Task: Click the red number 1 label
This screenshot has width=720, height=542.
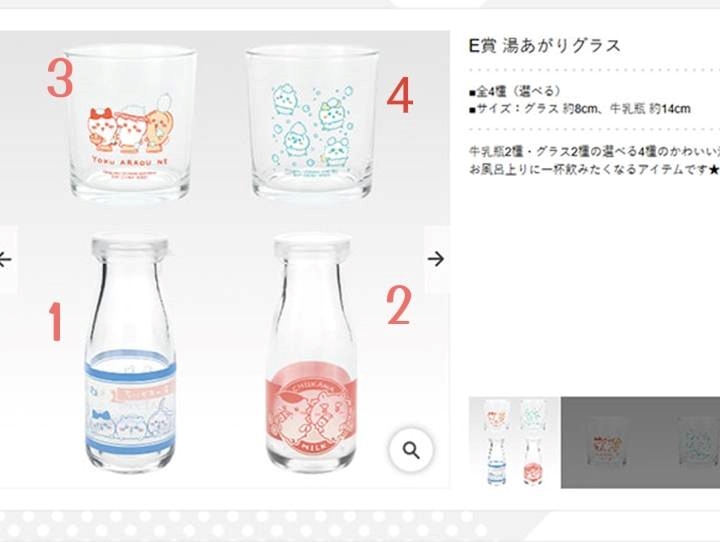Action: point(56,322)
